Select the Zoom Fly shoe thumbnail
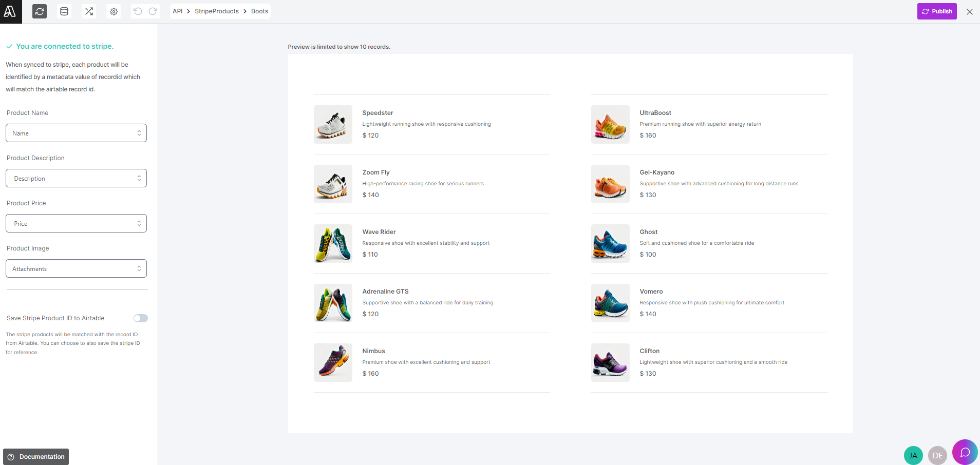This screenshot has width=980, height=465. (x=333, y=184)
